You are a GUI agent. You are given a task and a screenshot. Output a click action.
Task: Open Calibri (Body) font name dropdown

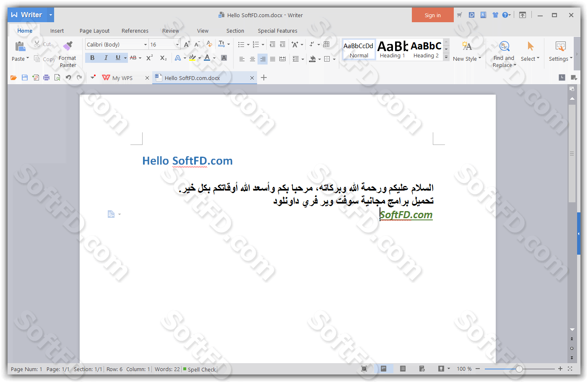coord(146,44)
